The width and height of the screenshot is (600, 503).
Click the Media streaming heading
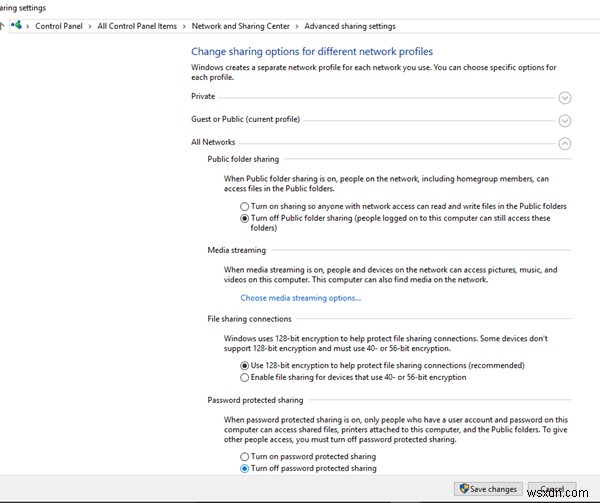point(236,250)
